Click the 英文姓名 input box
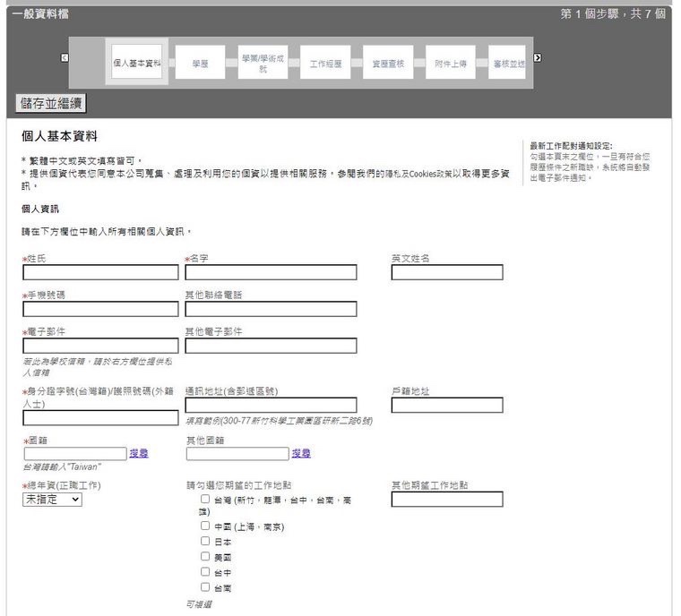 coord(446,272)
